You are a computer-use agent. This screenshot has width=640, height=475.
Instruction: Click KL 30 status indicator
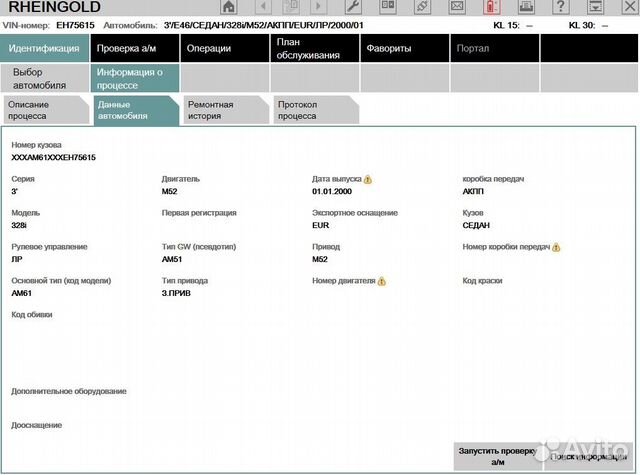pos(589,25)
